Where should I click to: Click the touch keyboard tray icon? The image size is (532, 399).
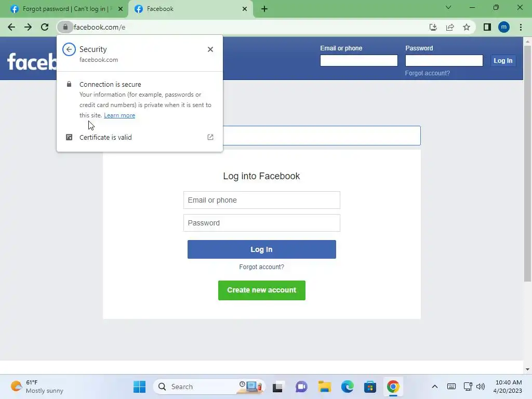click(451, 387)
